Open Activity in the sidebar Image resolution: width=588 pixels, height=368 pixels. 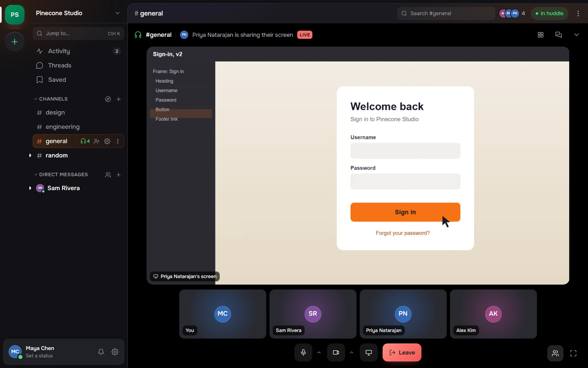(78, 51)
